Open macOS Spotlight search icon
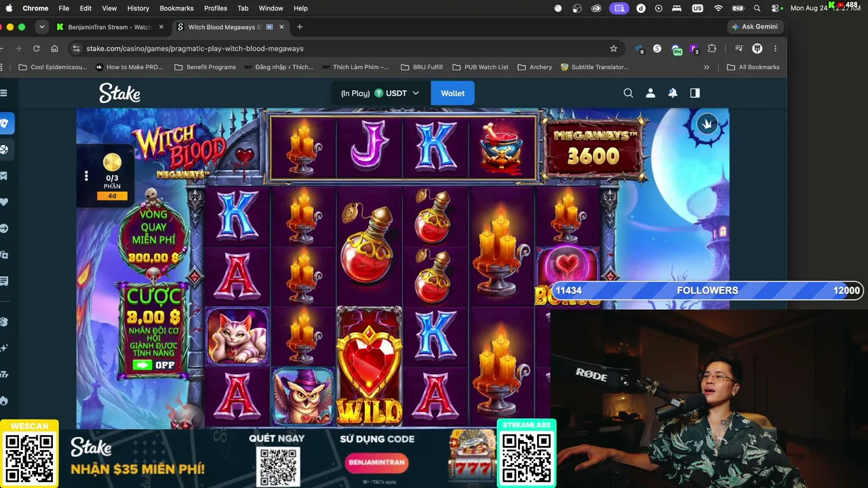This screenshot has width=868, height=488. (757, 8)
